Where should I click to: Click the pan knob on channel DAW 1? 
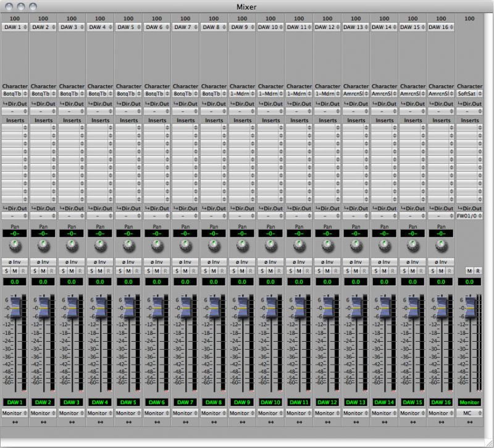point(15,246)
